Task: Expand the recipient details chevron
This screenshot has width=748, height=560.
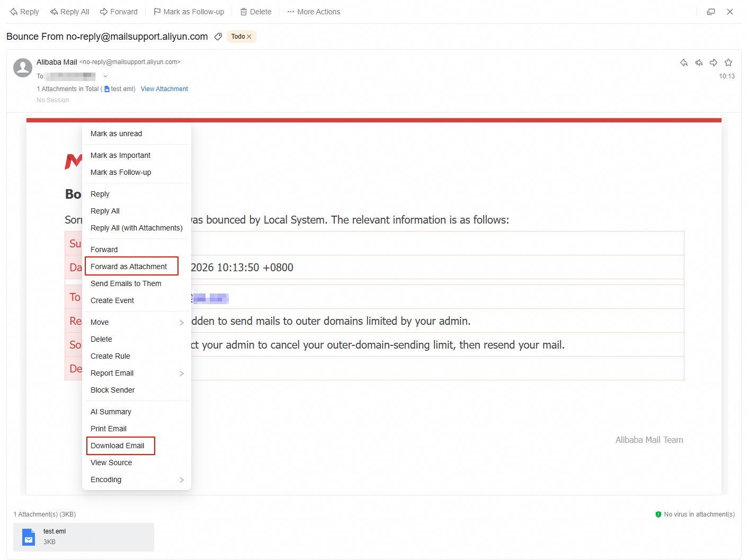Action: pos(105,76)
